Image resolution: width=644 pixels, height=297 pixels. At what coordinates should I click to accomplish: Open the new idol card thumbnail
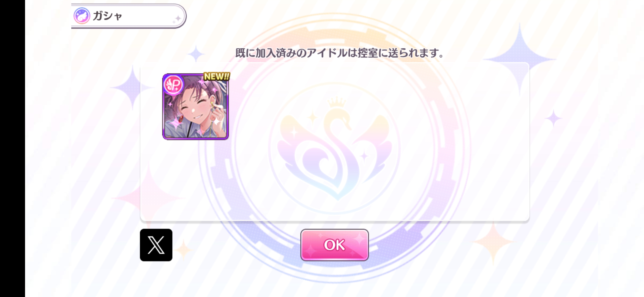pos(195,106)
